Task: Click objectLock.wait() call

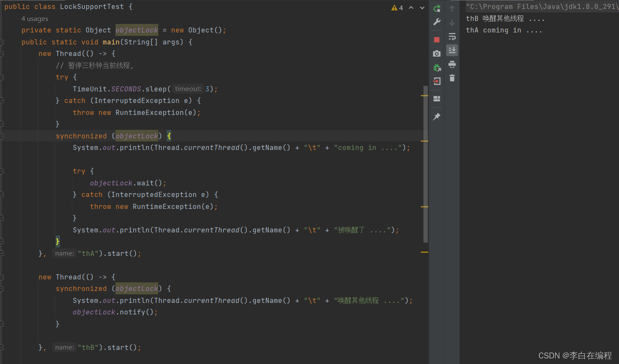Action: click(x=128, y=183)
